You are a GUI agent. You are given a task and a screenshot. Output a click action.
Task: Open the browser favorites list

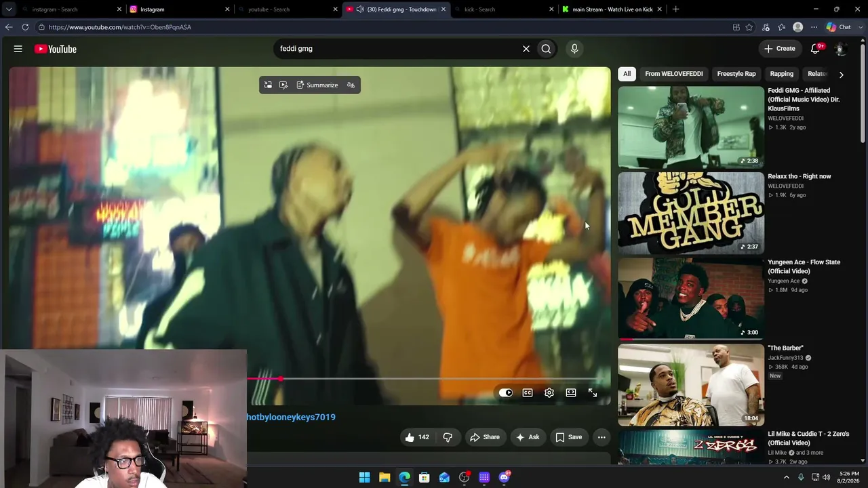(x=782, y=27)
